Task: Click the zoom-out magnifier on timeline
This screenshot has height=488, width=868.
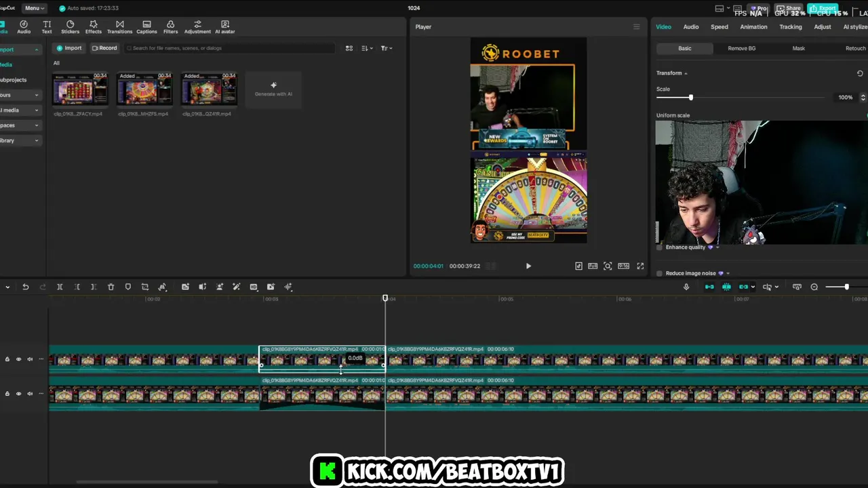Action: pyautogui.click(x=814, y=287)
